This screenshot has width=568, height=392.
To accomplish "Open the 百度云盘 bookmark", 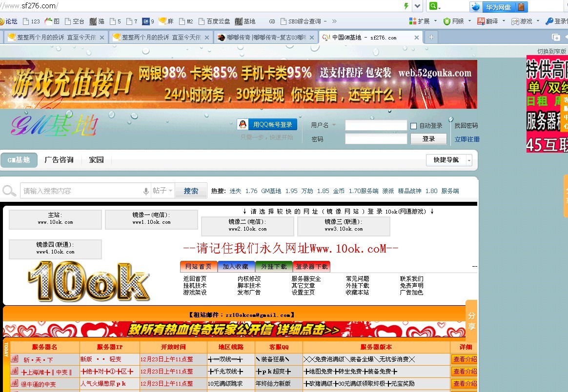I will [214, 21].
